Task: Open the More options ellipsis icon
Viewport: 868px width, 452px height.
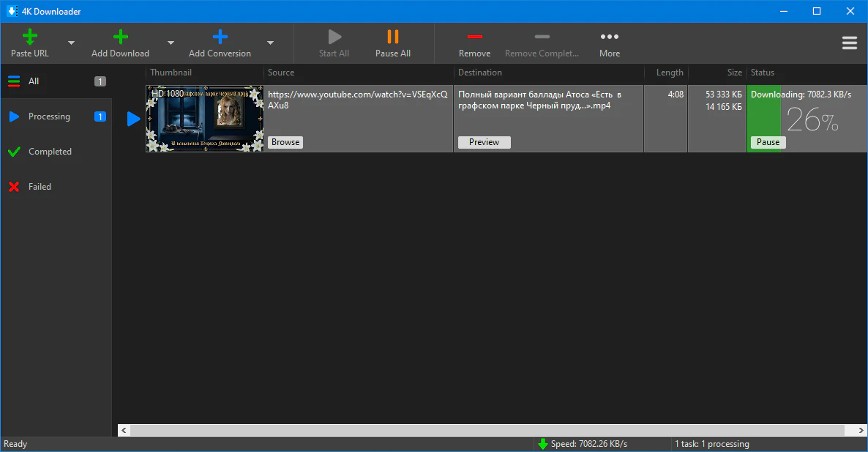Action: point(609,37)
